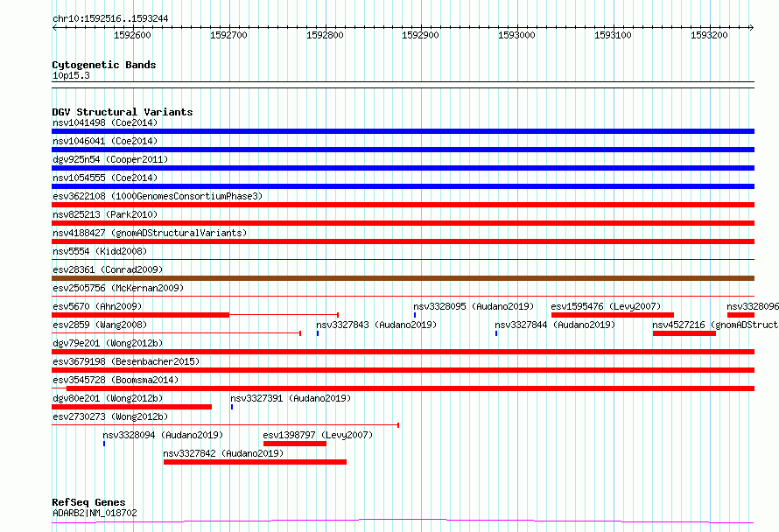Click the ruler's left arrow end
The height and width of the screenshot is (532, 779).
click(54, 27)
